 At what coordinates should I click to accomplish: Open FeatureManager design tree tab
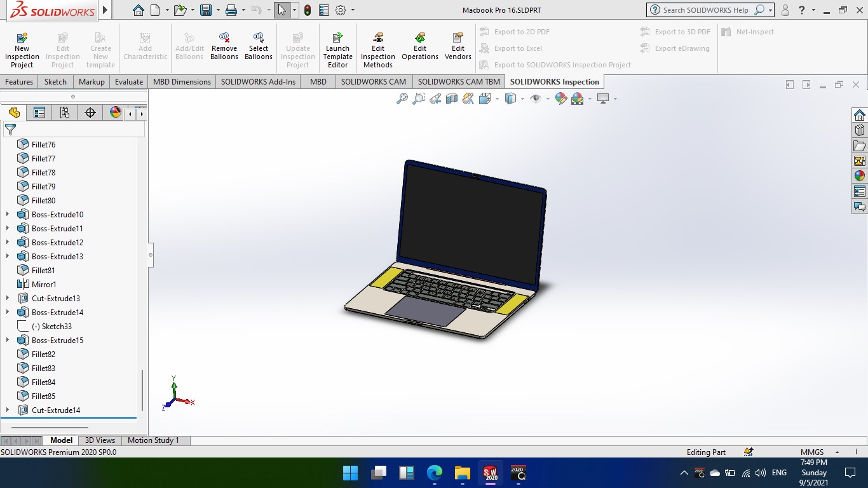tap(14, 112)
